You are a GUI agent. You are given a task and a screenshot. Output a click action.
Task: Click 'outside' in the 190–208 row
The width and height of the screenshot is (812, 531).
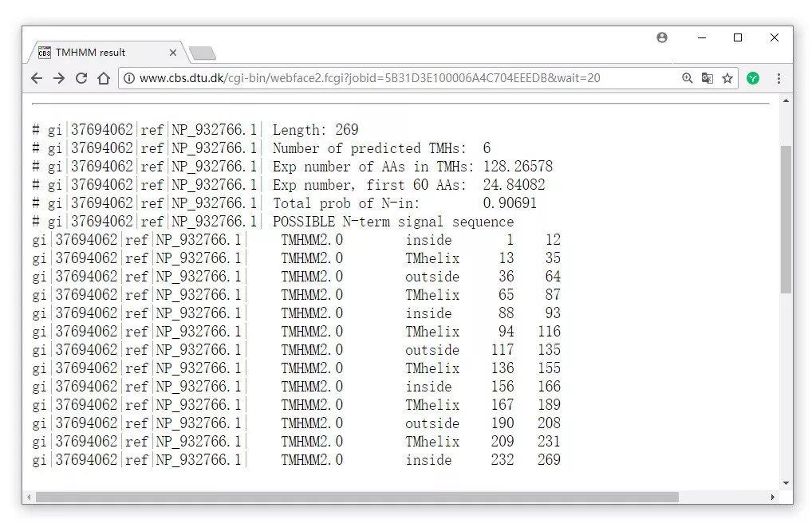(x=432, y=423)
